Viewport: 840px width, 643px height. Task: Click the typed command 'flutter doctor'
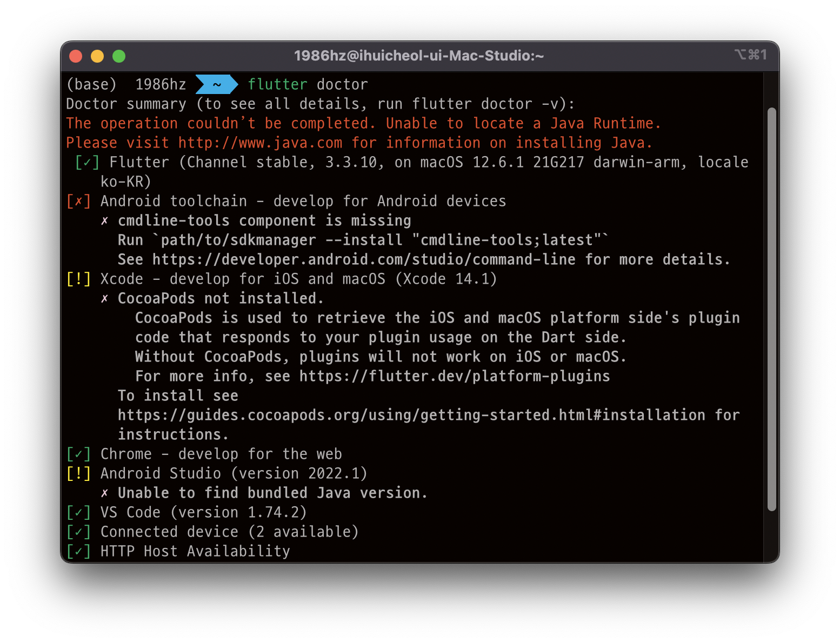point(308,84)
